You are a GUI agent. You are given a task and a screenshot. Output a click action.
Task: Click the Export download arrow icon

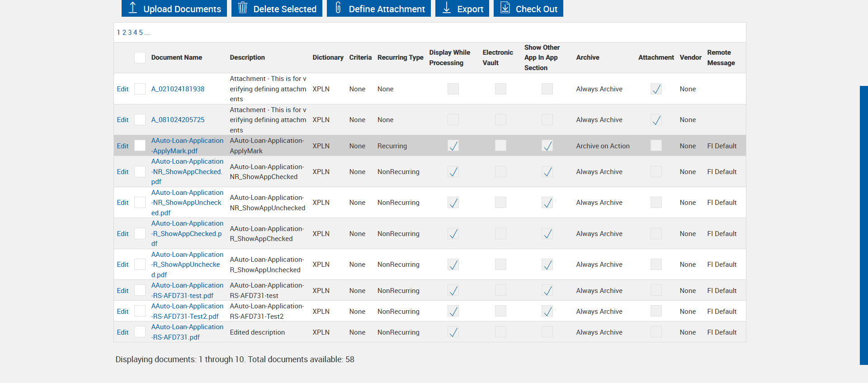coord(446,8)
